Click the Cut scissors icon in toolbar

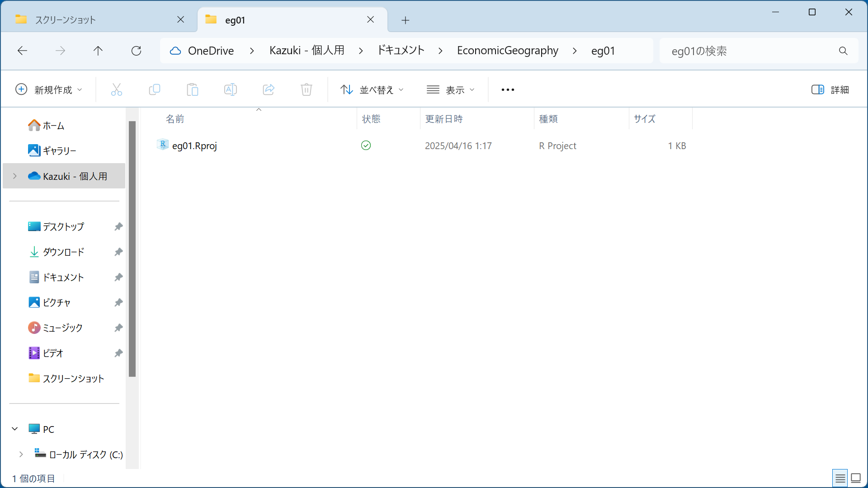(117, 89)
